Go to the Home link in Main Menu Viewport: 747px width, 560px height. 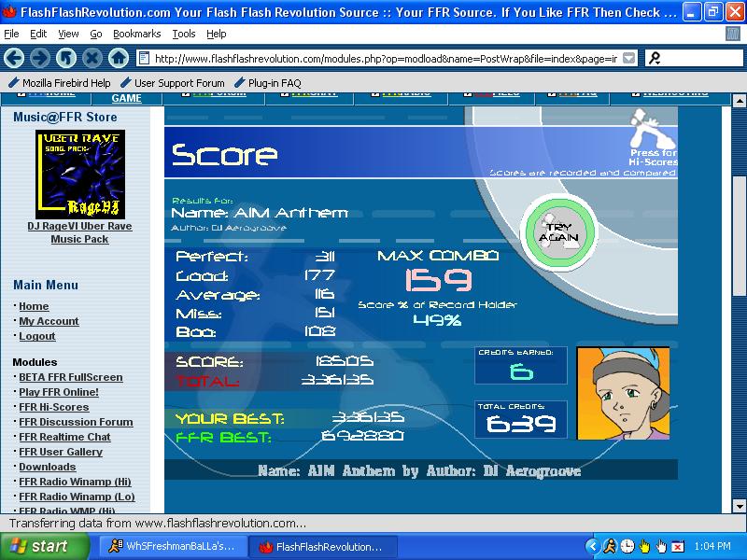pyautogui.click(x=34, y=306)
